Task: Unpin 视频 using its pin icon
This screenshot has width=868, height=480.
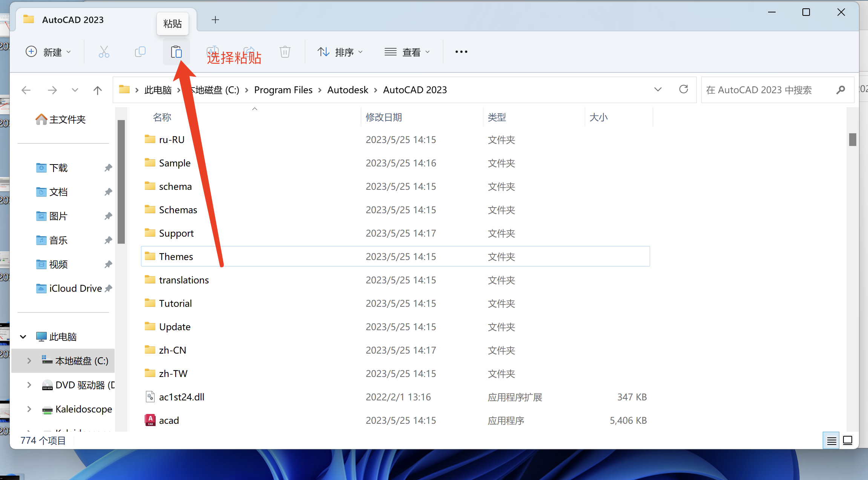Action: coord(108,264)
